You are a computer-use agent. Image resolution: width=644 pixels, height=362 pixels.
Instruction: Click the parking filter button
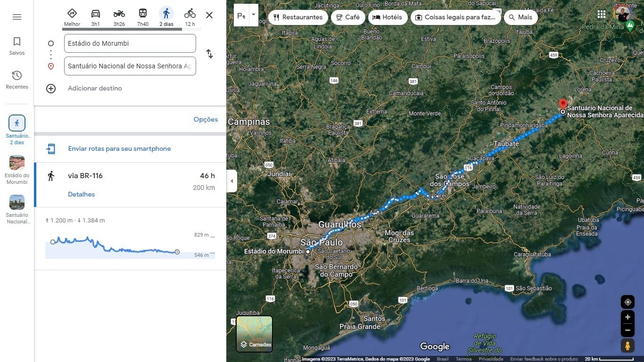click(241, 16)
